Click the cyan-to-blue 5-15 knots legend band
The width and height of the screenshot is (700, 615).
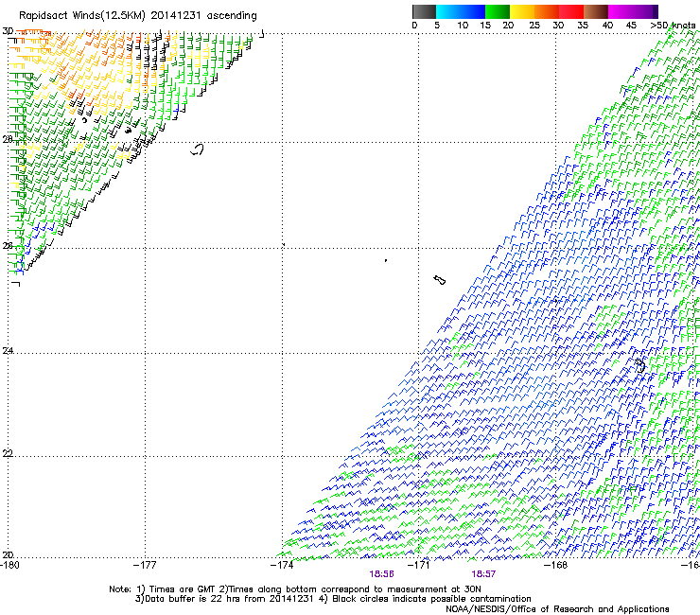460,11
